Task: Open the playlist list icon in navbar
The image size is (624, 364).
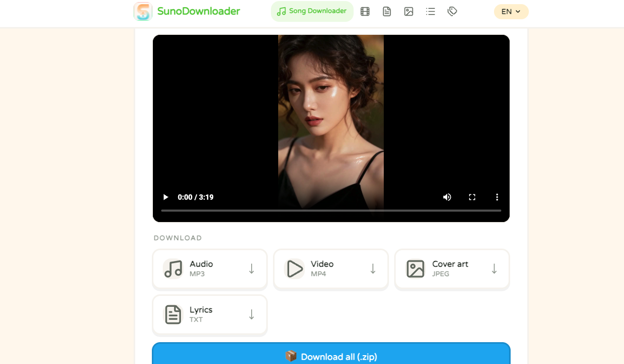Action: click(431, 11)
